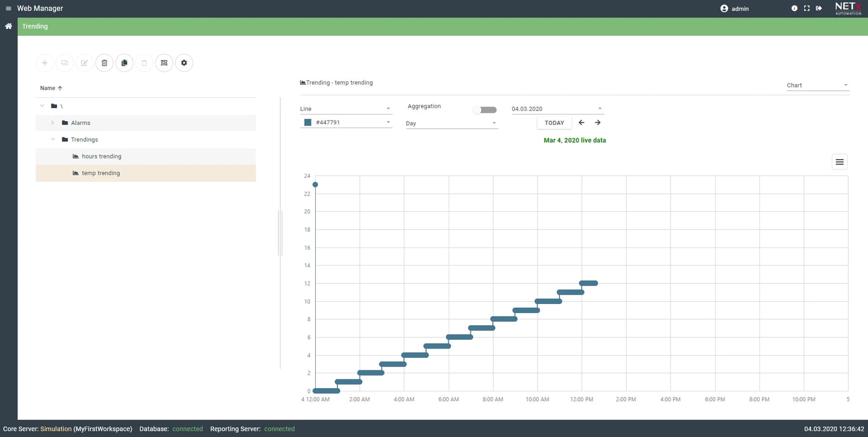Click the Database connected status
This screenshot has width=868, height=437.
pos(188,429)
